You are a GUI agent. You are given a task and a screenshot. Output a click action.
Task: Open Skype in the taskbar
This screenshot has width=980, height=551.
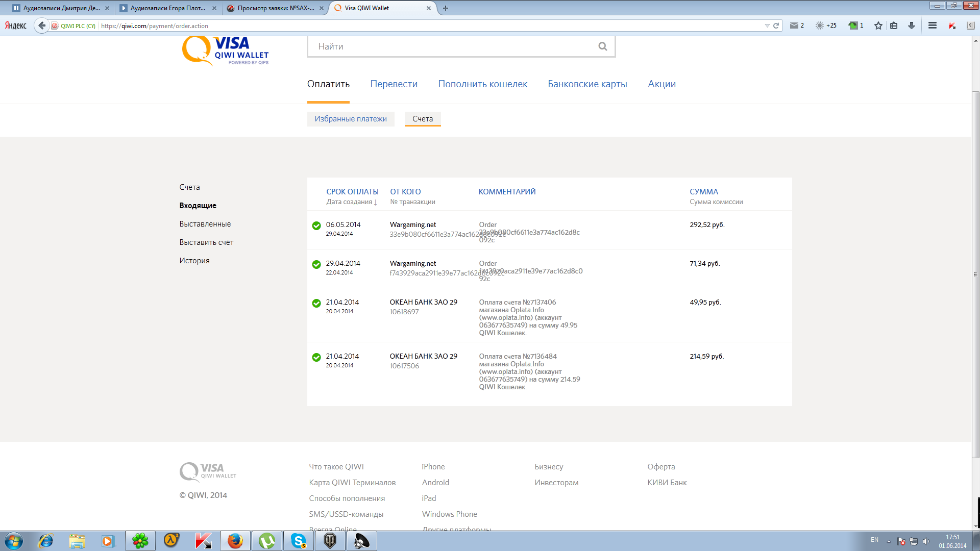[298, 541]
